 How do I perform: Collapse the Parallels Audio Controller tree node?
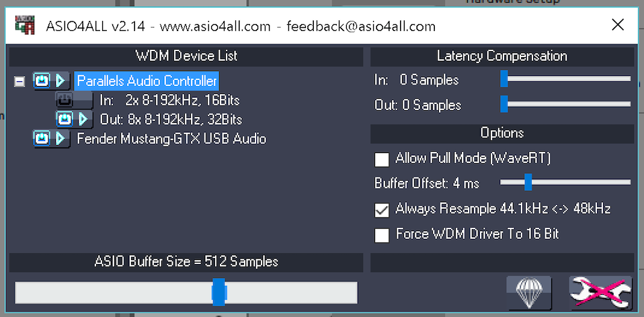click(19, 82)
